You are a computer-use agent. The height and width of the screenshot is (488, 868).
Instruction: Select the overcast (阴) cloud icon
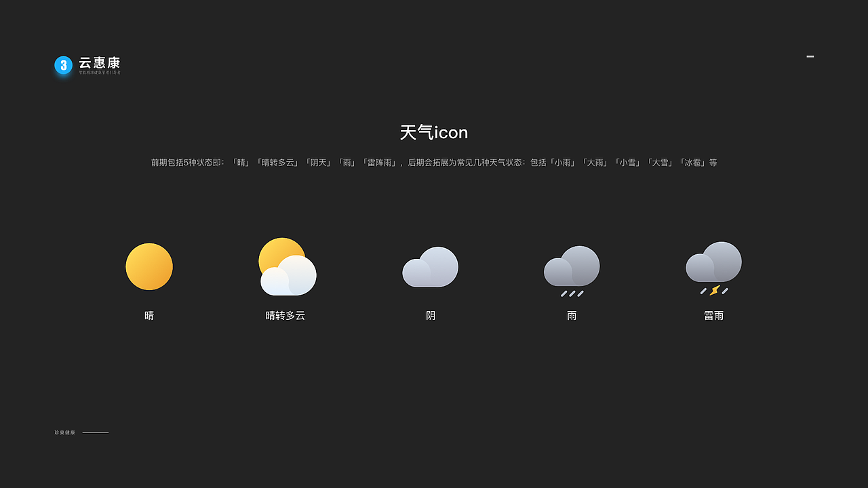pos(430,267)
